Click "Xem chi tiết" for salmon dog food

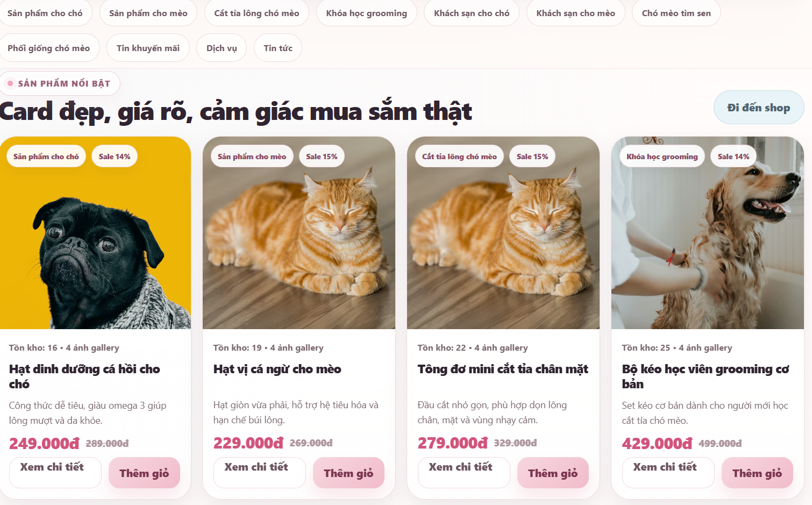pos(55,472)
